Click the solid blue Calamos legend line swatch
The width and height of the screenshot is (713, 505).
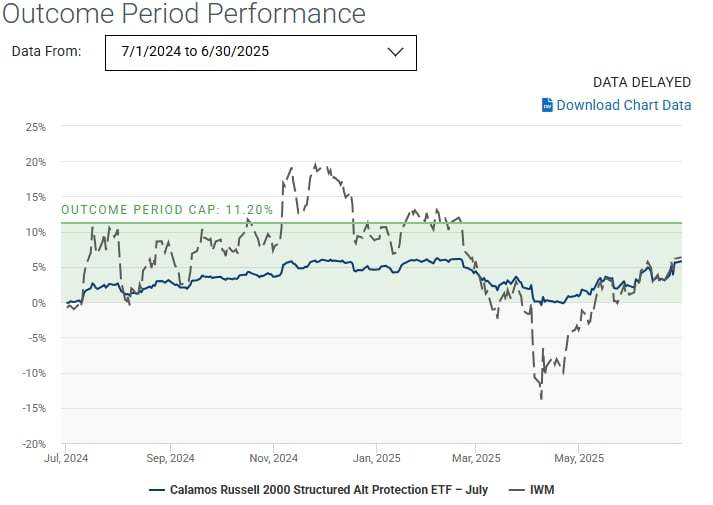coord(156,490)
